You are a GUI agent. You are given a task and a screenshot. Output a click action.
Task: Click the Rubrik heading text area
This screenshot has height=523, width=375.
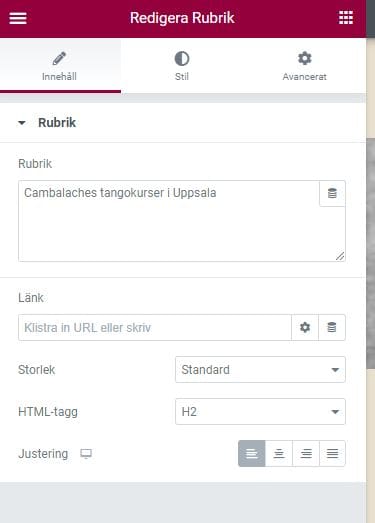pos(169,221)
